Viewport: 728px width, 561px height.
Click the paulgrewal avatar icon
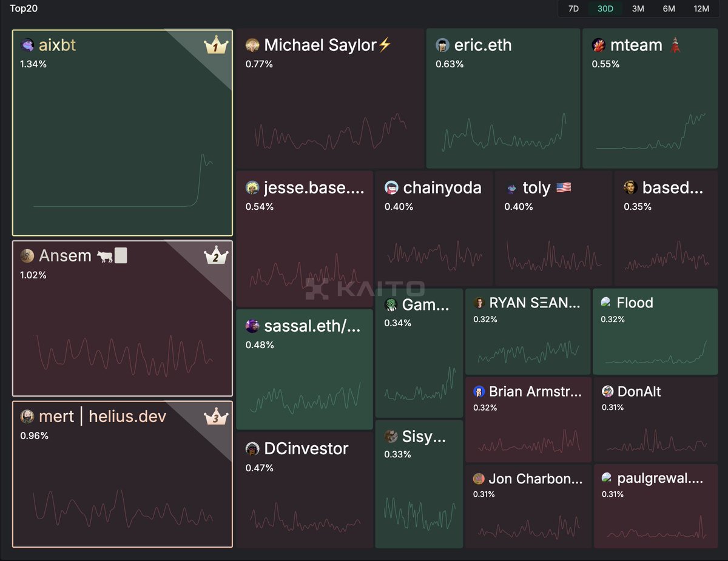(x=606, y=478)
